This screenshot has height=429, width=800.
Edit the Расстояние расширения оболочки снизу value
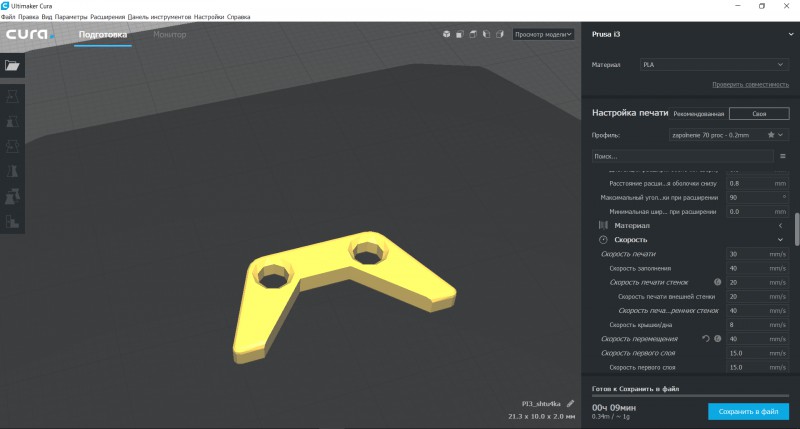click(x=757, y=183)
